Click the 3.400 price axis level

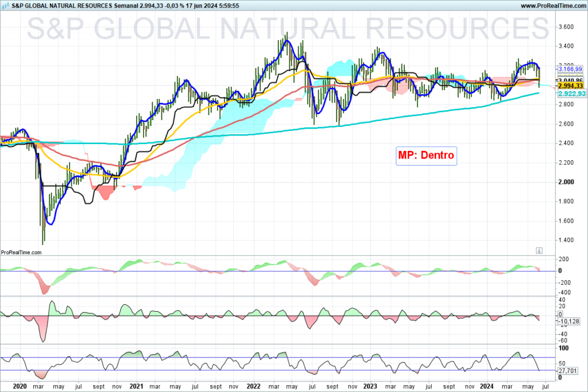pyautogui.click(x=566, y=46)
